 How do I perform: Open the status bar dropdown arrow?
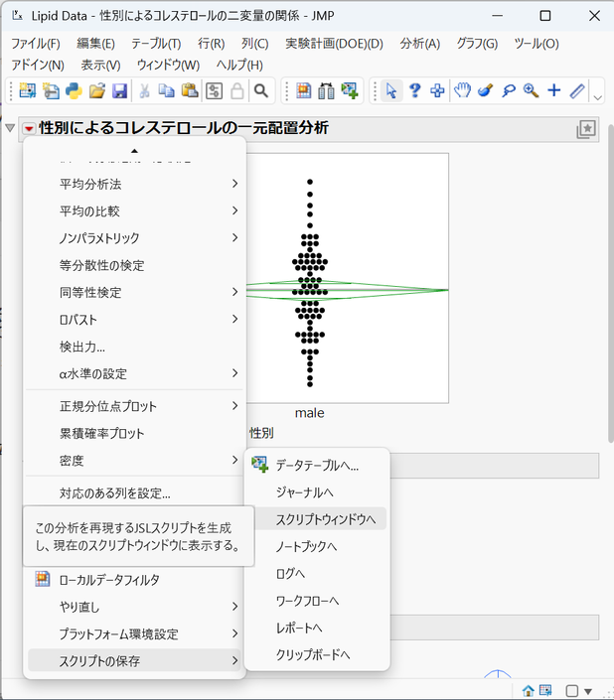pyautogui.click(x=588, y=691)
